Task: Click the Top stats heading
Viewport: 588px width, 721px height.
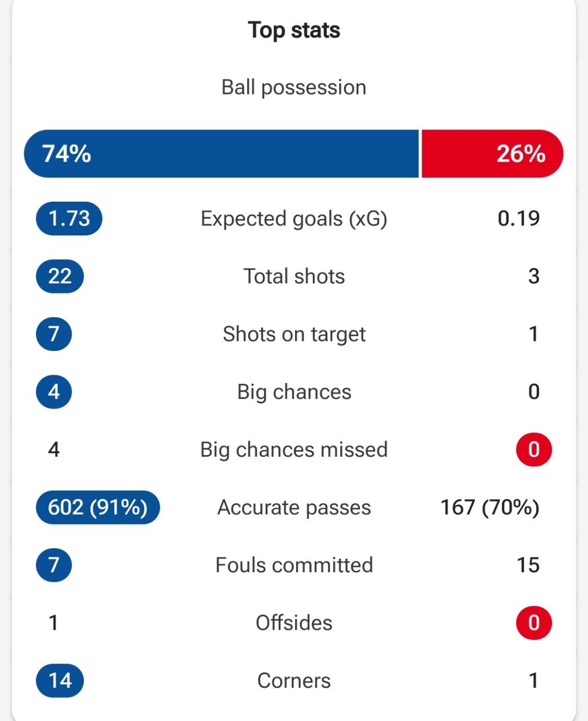Action: [294, 30]
